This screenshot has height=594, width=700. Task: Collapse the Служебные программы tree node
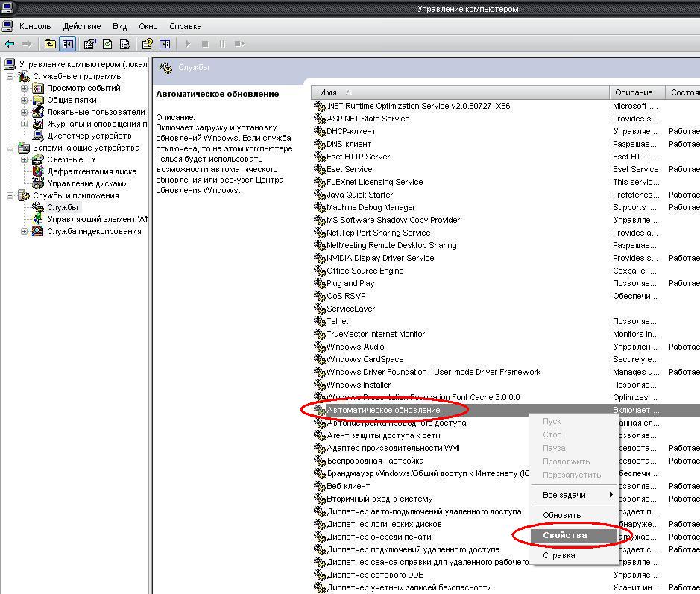point(10,76)
